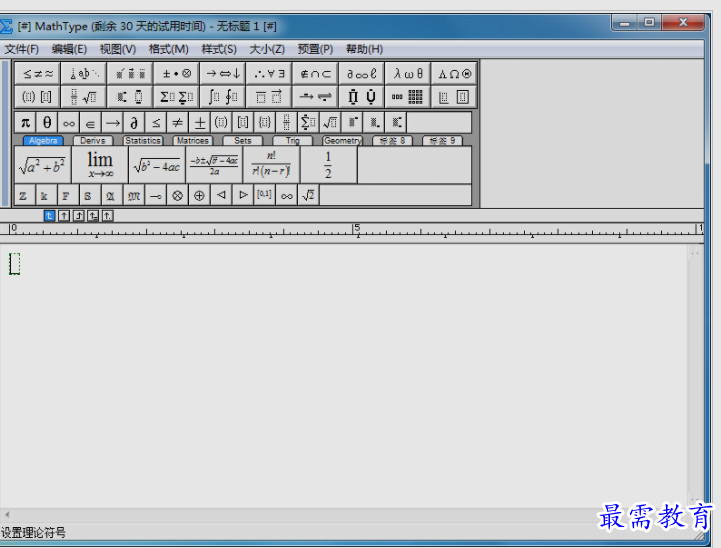
Task: Insert the theta symbol from small bar
Action: (x=47, y=123)
